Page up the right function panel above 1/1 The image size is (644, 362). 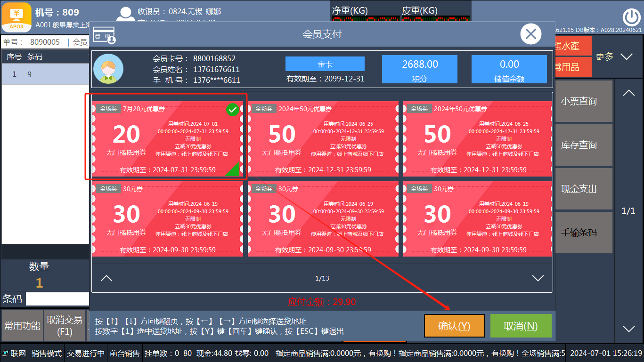pyautogui.click(x=629, y=93)
